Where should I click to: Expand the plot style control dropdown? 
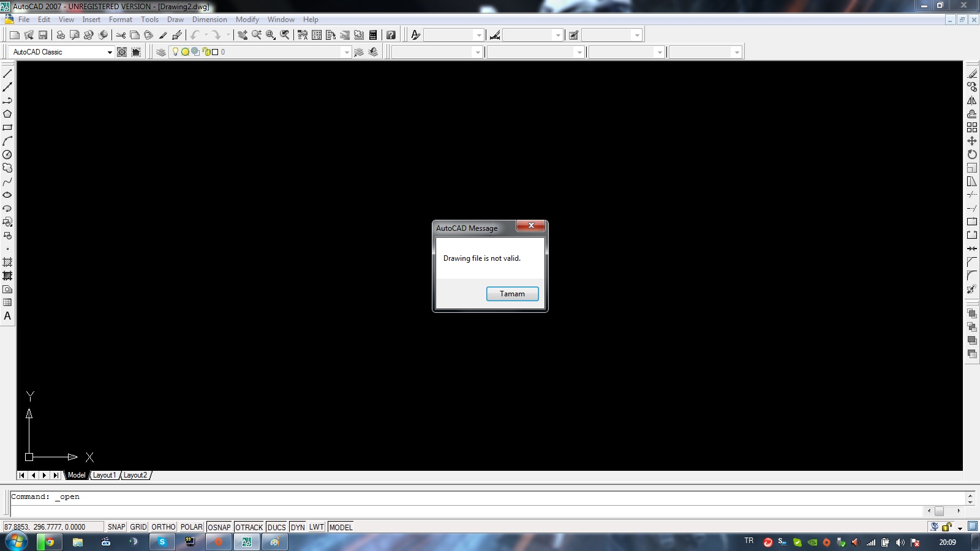pyautogui.click(x=737, y=52)
